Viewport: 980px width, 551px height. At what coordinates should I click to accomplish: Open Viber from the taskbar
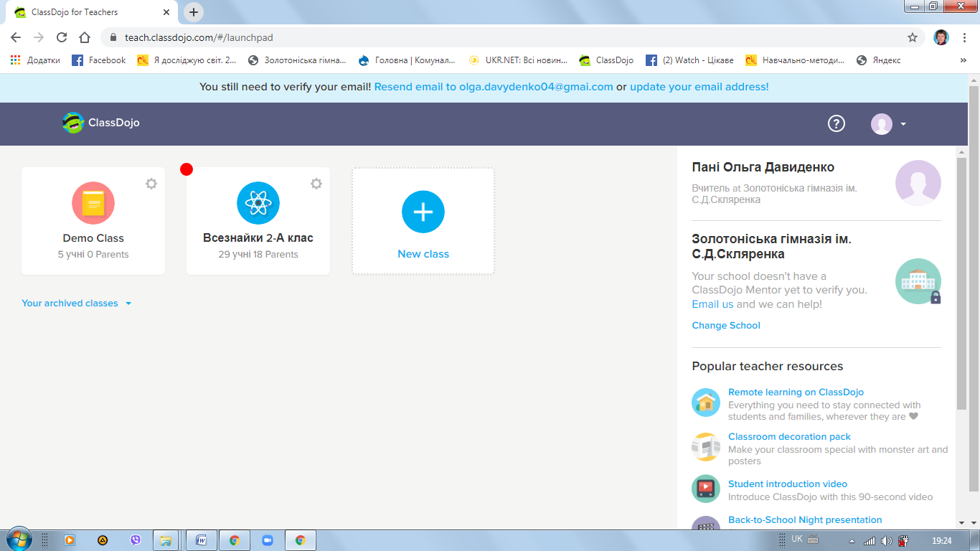136,540
